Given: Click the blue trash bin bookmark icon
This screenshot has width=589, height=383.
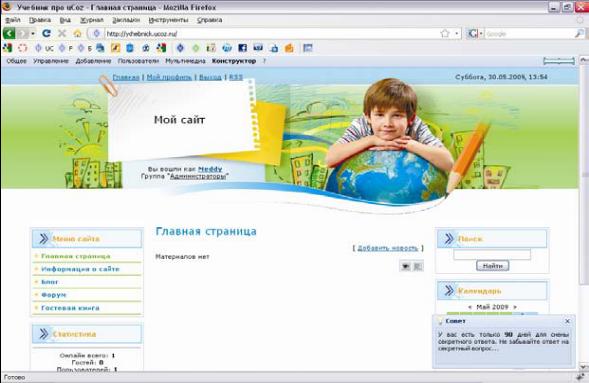Looking at the screenshot, I should [130, 48].
